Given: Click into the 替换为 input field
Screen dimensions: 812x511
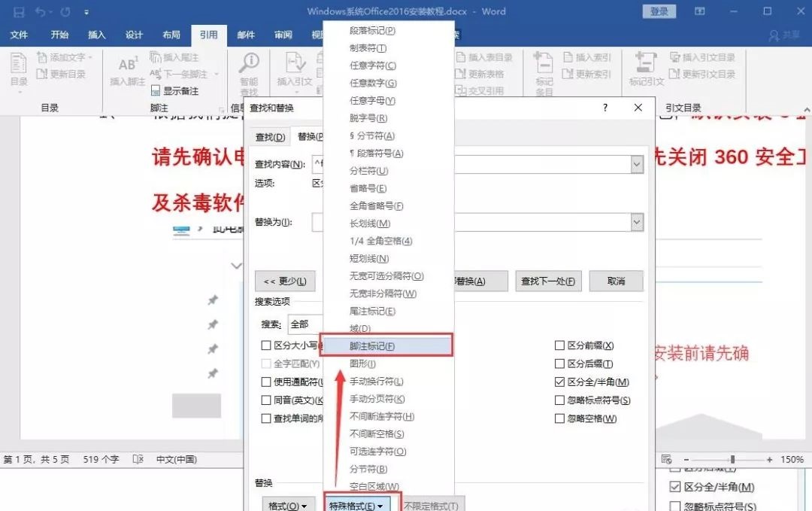Looking at the screenshot, I should 543,222.
